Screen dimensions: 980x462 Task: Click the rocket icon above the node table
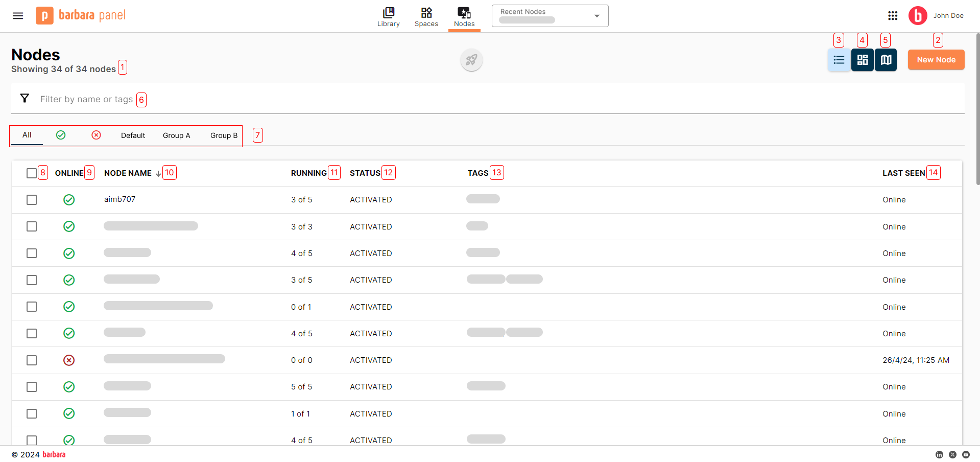point(471,60)
